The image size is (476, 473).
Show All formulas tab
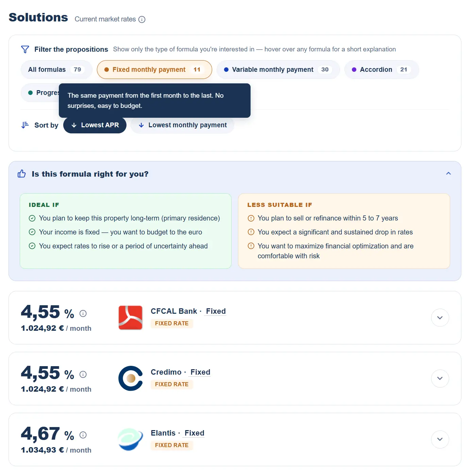click(x=56, y=69)
